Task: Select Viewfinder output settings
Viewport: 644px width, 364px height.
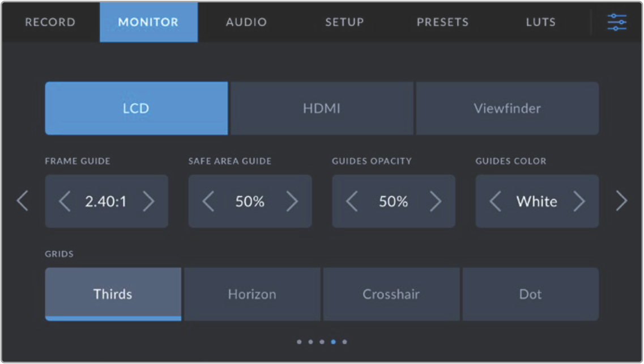Action: coord(507,108)
